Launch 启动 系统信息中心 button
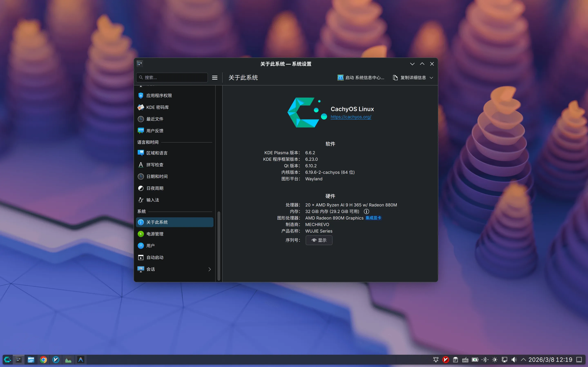The image size is (588, 367). 361,78
